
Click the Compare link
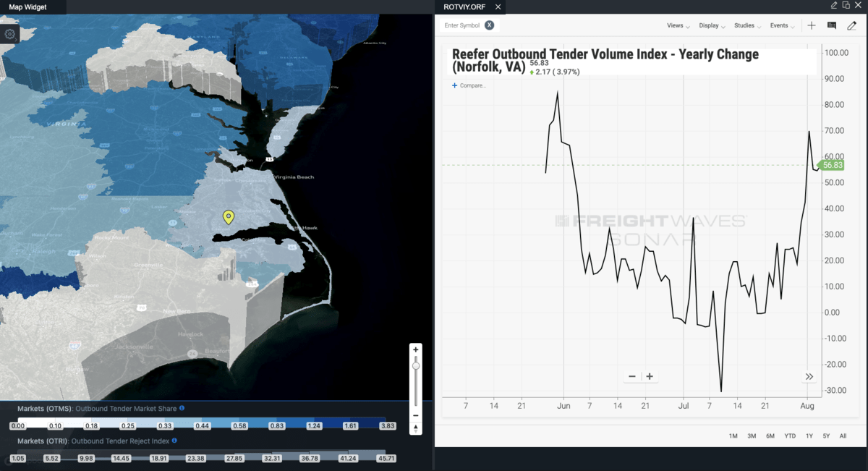coord(469,85)
